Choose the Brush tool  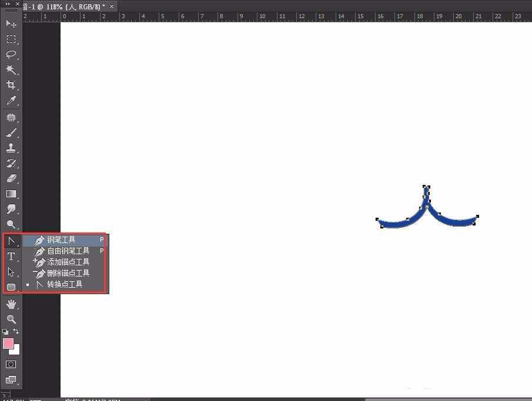pos(11,132)
